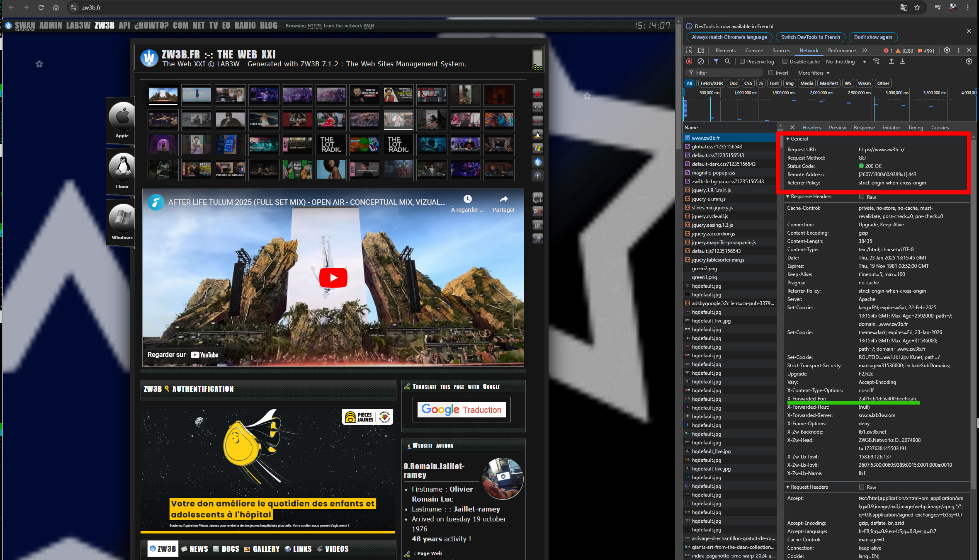Toggle the device toolbar icon
The width and height of the screenshot is (979, 560).
tap(701, 51)
